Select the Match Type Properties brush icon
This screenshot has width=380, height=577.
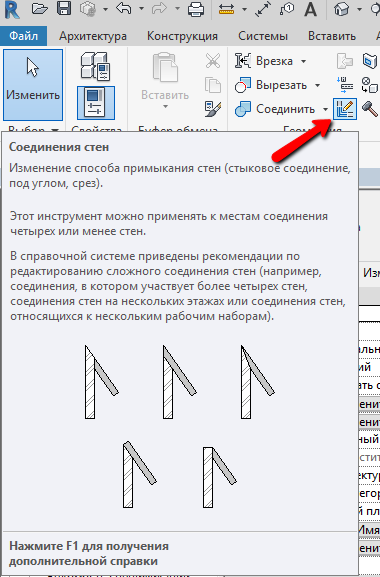click(x=213, y=109)
